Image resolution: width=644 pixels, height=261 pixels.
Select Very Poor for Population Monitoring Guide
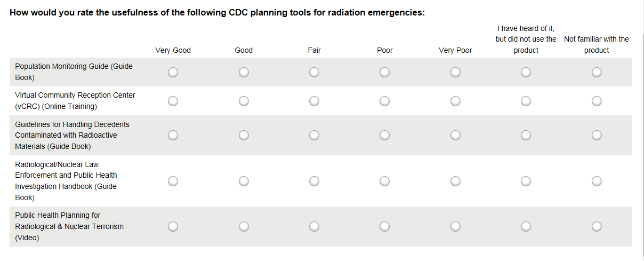point(455,72)
